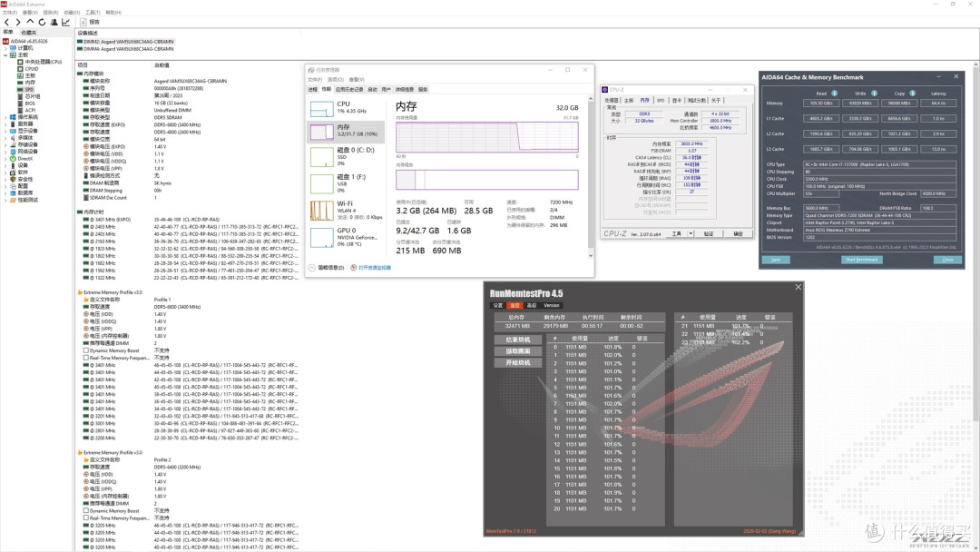
Task: Switch to the 处理器 tab in CPU-Z
Action: (611, 100)
